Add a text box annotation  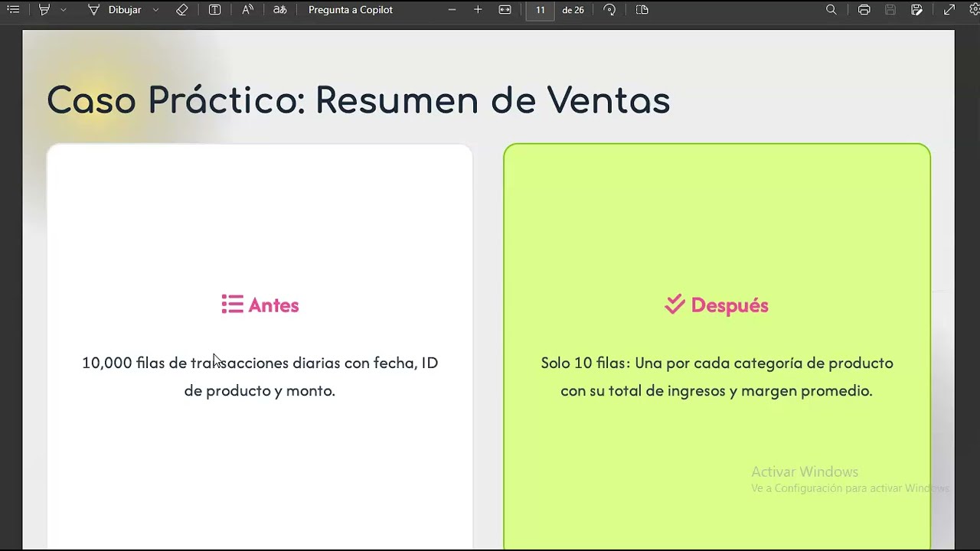coord(214,10)
